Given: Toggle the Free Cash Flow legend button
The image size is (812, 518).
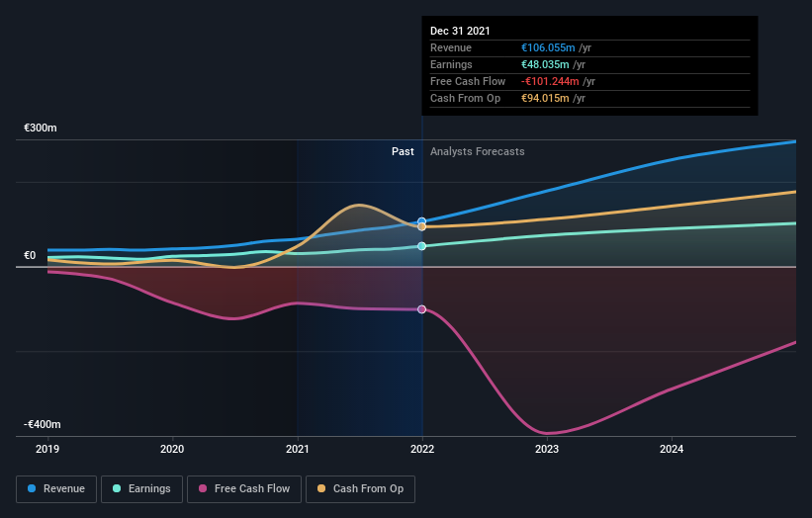Looking at the screenshot, I should point(244,489).
